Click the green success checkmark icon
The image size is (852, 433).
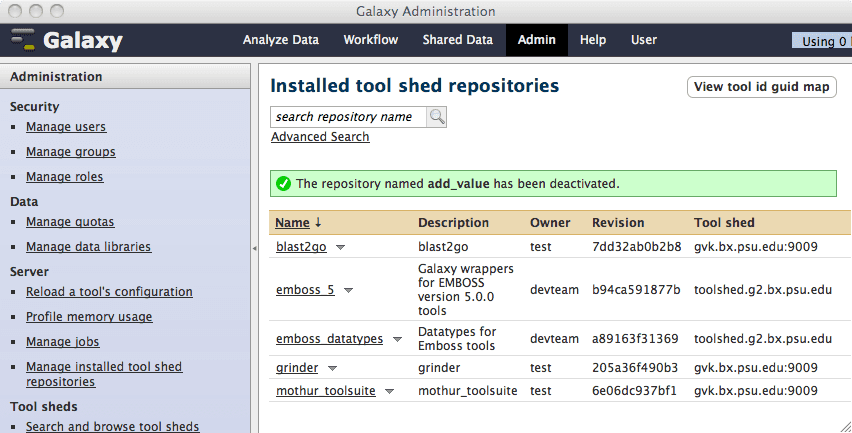(283, 184)
